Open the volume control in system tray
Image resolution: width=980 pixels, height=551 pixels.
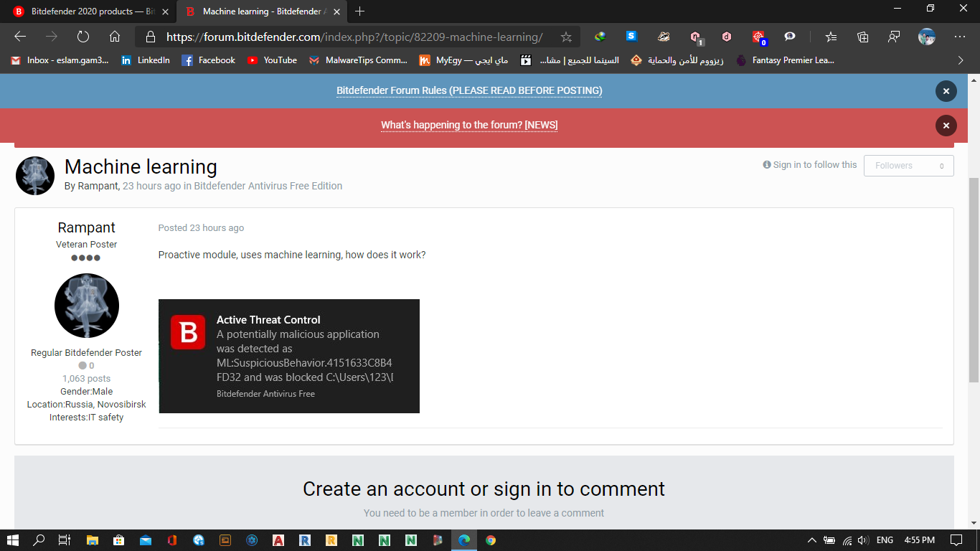click(x=863, y=540)
